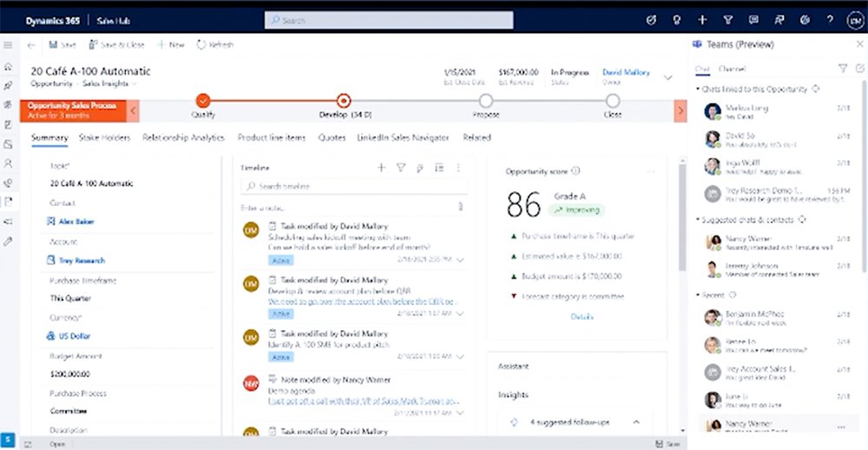Select the Close stage circle
The width and height of the screenshot is (868, 450).
[x=613, y=101]
